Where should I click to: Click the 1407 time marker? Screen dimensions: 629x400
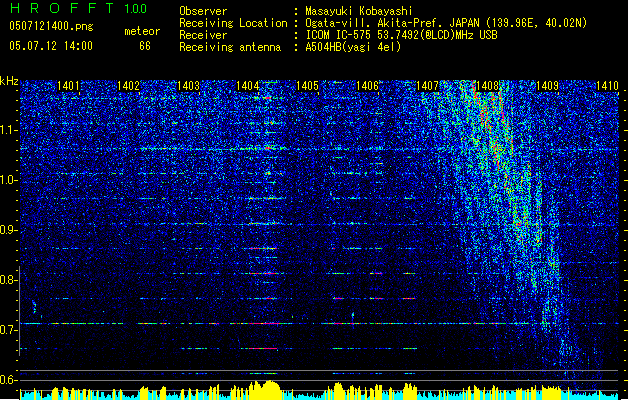[428, 86]
